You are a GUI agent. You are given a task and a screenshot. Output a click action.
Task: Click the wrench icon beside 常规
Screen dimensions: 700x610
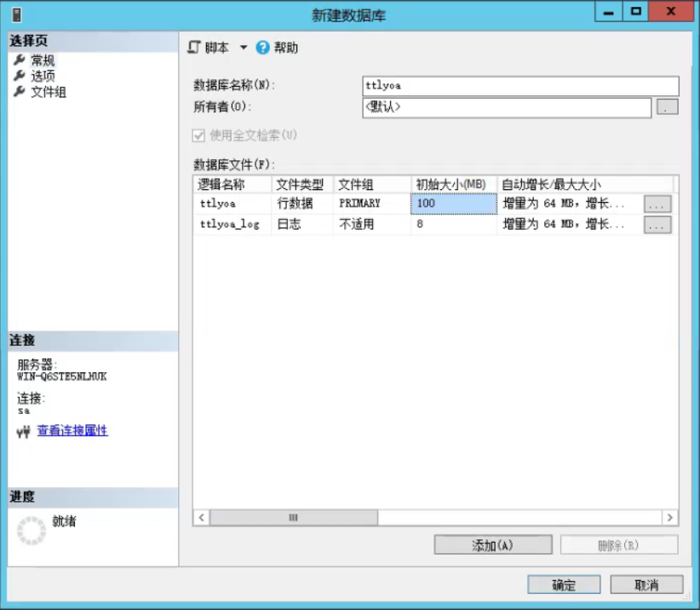[20, 60]
